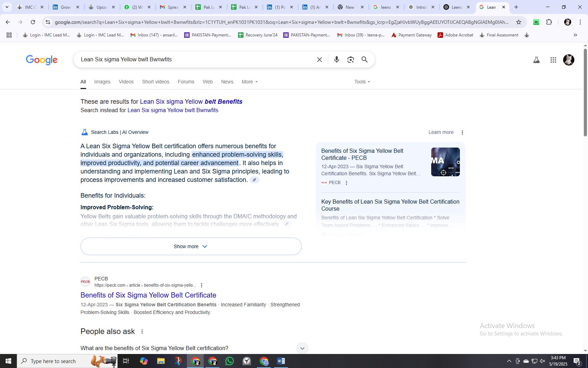Open corrected query Lean Six sigma Yellow belt Benefits
The image size is (588, 368).
(x=191, y=102)
